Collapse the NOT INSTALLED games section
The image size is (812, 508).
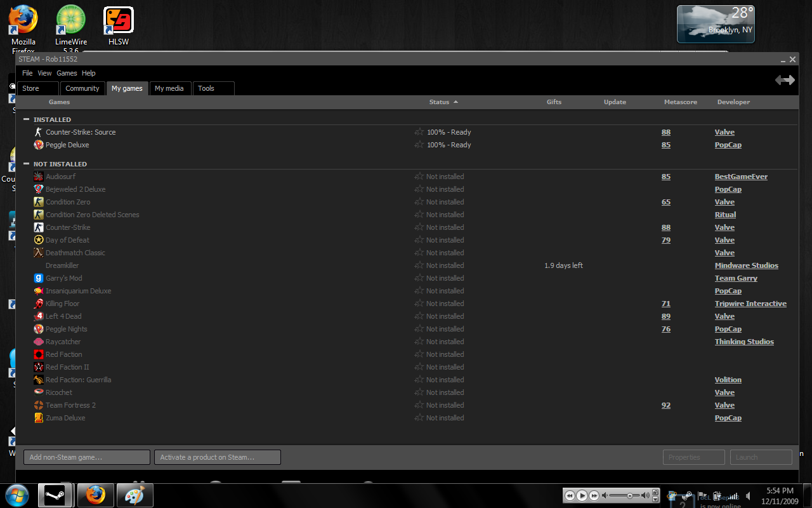27,164
